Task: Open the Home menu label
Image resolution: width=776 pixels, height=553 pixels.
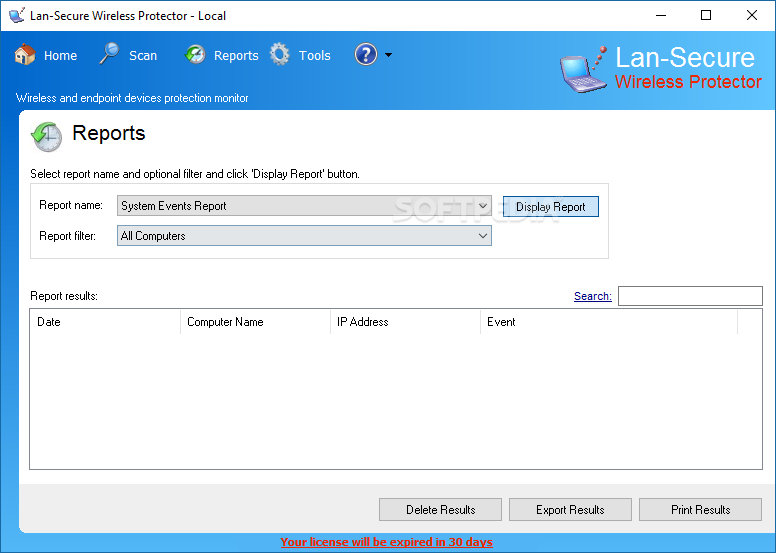Action: (60, 55)
